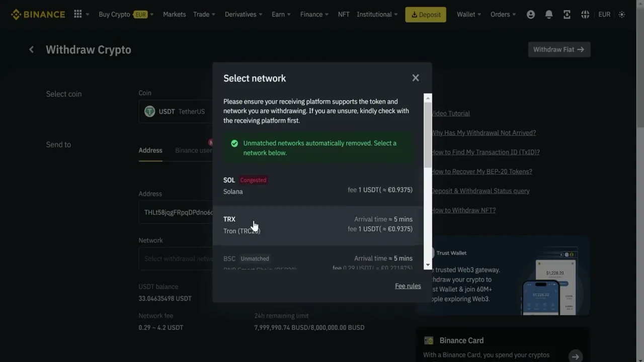
Task: Go back with the arrow beside Withdraw Crypto
Action: tap(31, 49)
